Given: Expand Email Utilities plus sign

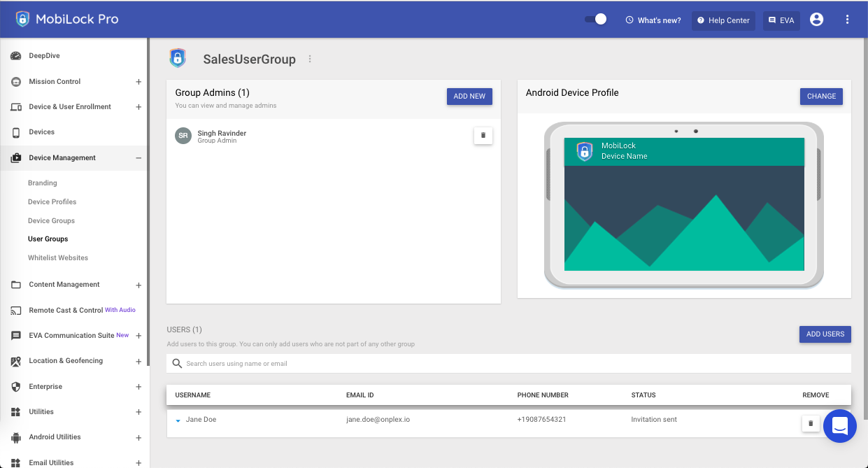Looking at the screenshot, I should (x=138, y=463).
